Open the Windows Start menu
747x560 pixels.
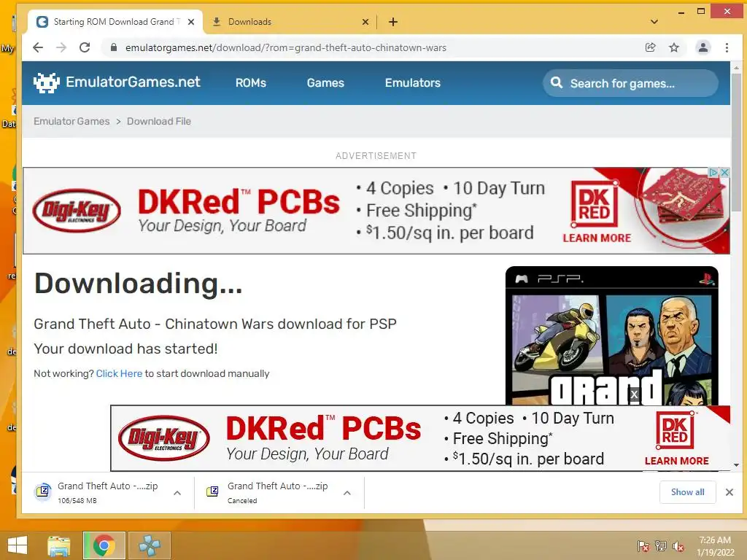pyautogui.click(x=18, y=545)
